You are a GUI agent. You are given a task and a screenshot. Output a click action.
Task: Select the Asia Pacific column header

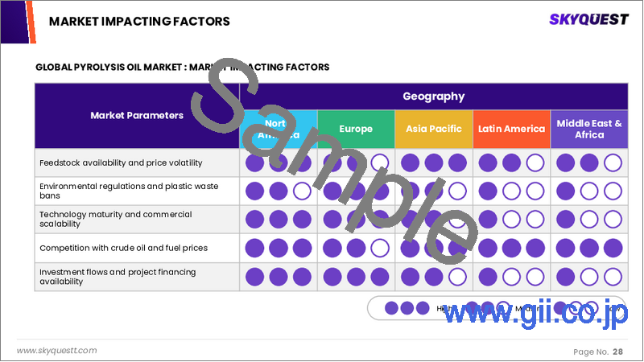[x=434, y=129]
